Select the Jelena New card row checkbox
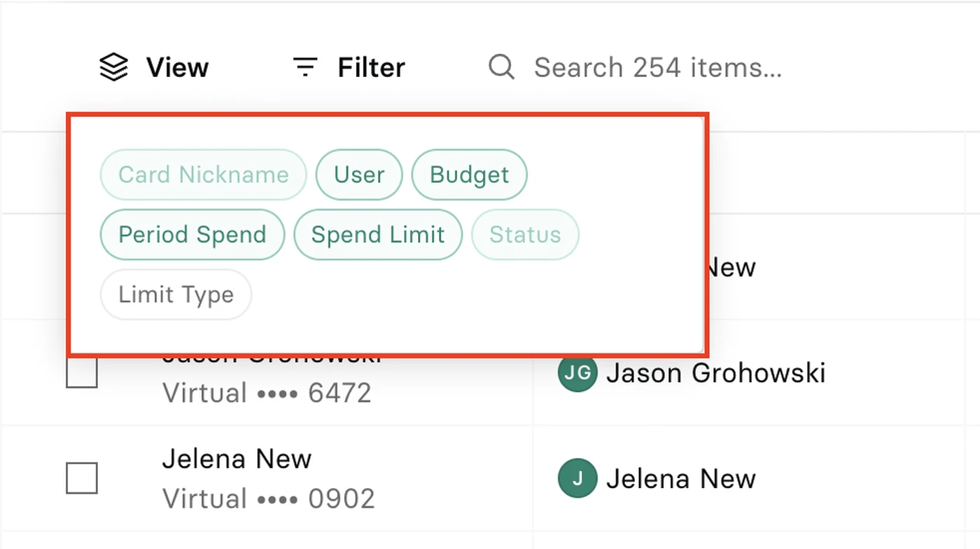 [82, 479]
